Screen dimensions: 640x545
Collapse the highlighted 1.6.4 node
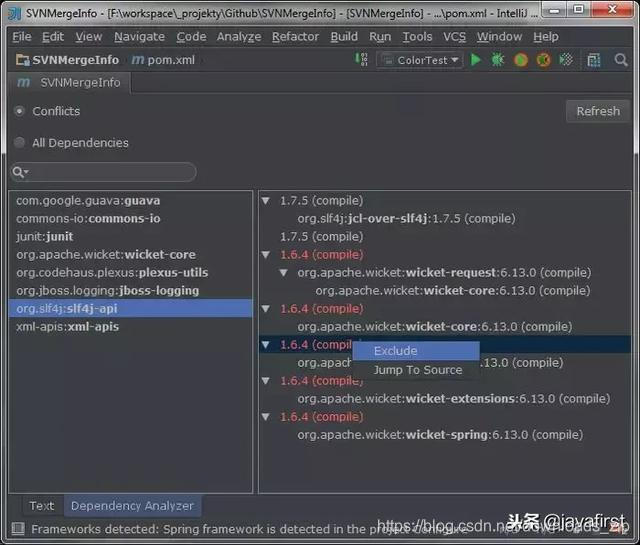266,345
